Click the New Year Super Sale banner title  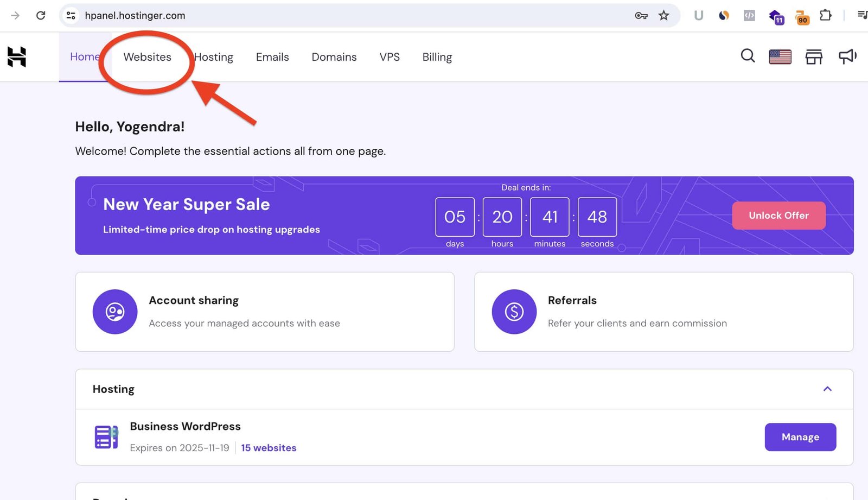pyautogui.click(x=187, y=205)
